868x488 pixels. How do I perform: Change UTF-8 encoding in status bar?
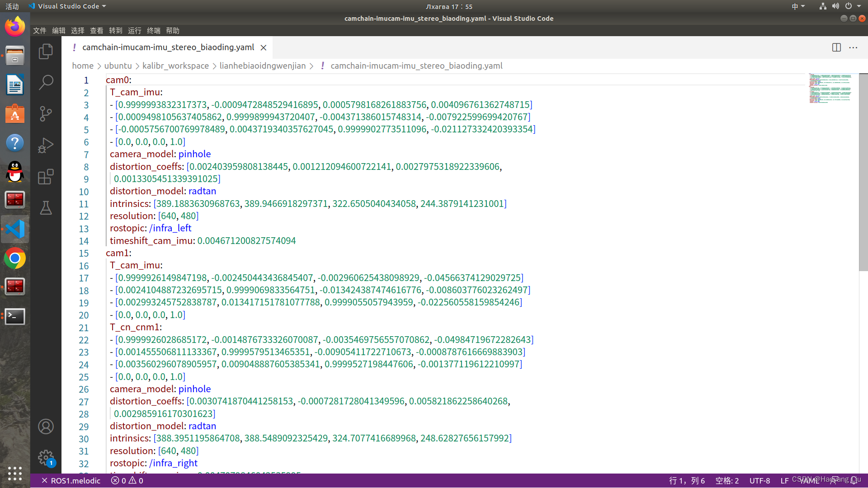759,481
